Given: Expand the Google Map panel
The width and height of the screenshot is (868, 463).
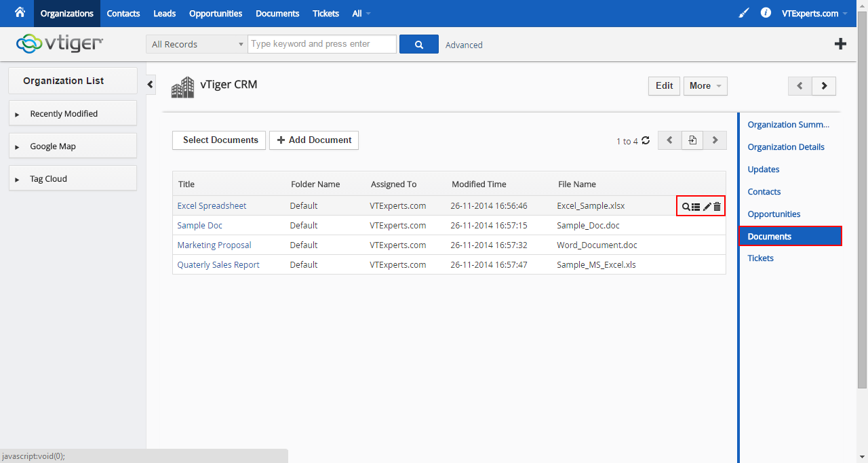Looking at the screenshot, I should pos(73,146).
